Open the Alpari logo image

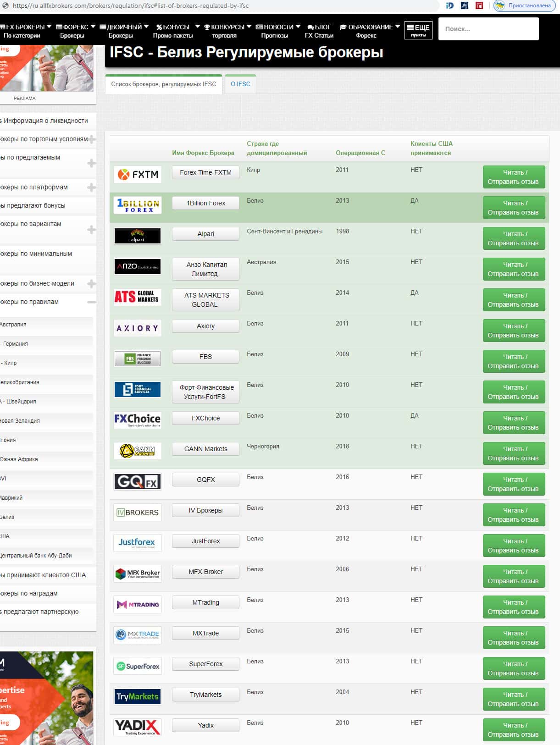137,236
